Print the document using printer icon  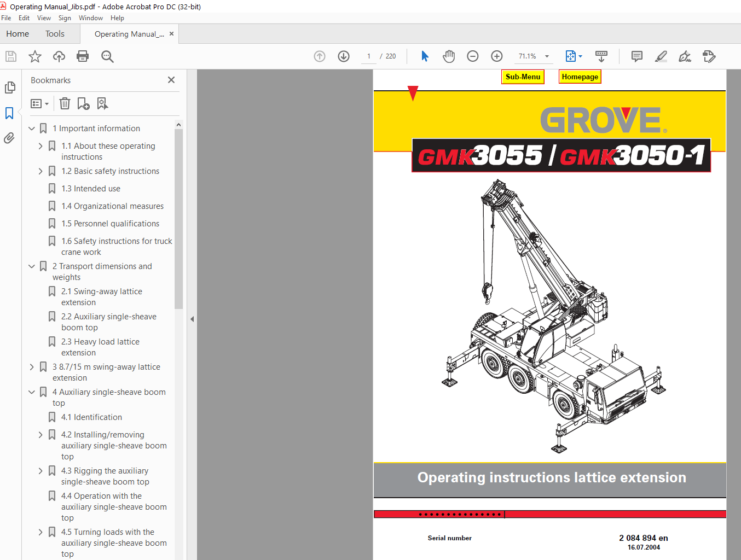(83, 56)
